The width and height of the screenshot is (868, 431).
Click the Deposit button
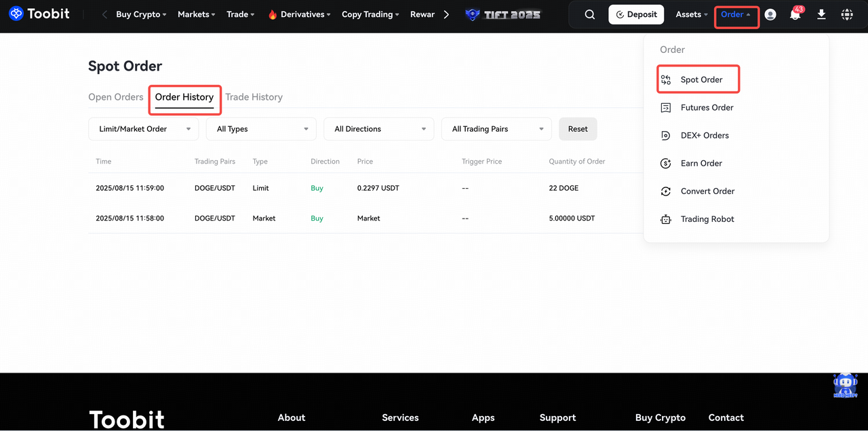636,14
